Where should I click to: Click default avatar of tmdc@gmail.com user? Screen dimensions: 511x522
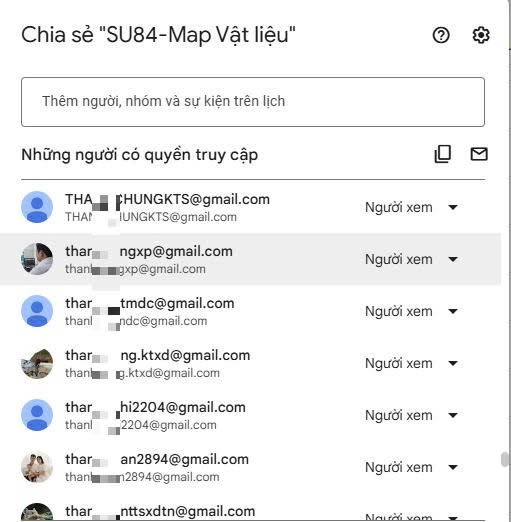click(x=37, y=311)
